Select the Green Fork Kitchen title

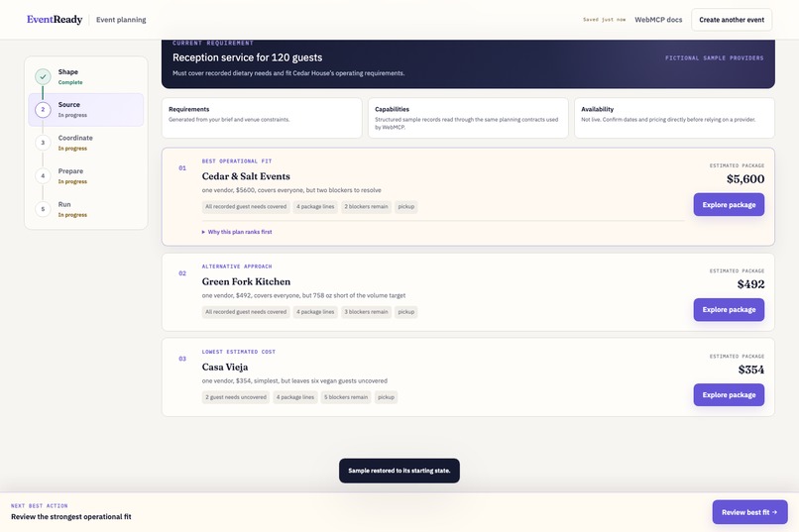click(246, 281)
